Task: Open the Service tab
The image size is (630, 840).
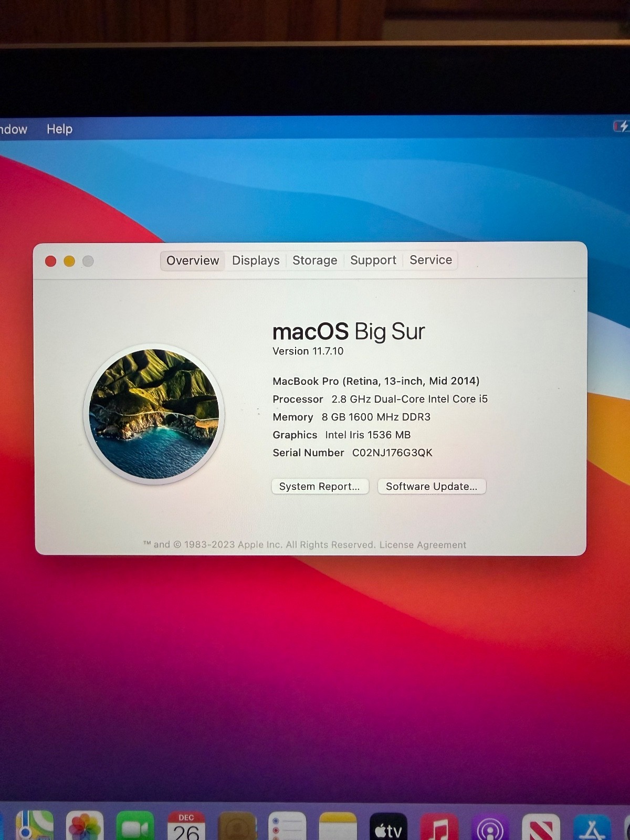Action: (430, 260)
